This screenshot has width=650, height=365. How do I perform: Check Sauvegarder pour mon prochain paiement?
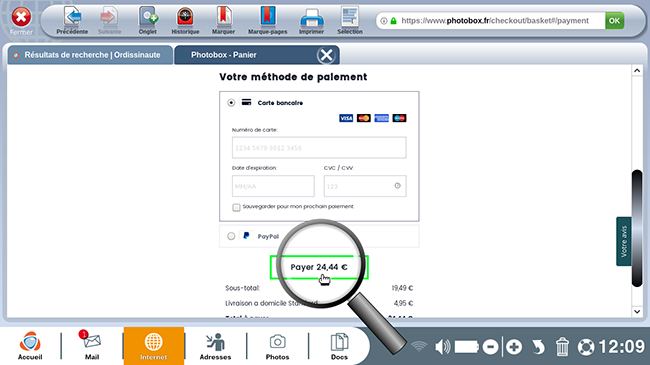[x=236, y=207]
